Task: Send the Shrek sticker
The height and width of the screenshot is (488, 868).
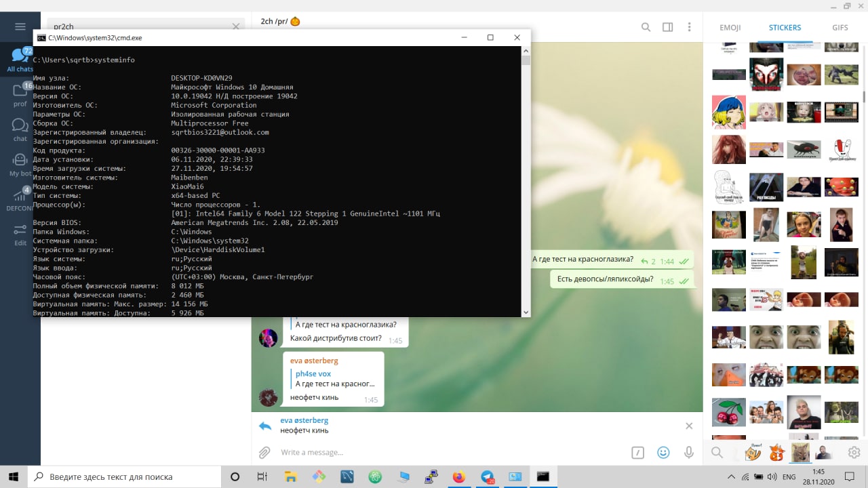Action: [x=841, y=412]
